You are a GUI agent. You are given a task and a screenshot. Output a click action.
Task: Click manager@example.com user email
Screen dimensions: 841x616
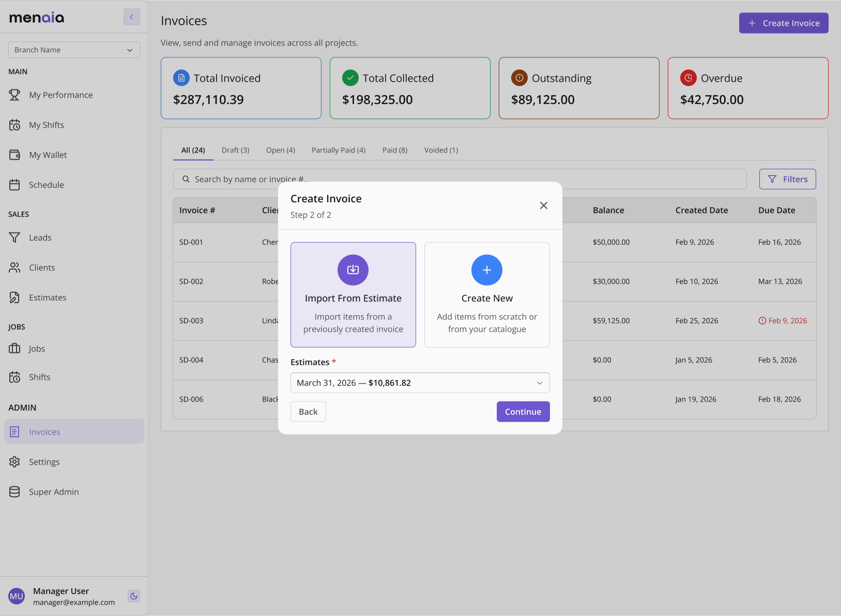coord(74,602)
